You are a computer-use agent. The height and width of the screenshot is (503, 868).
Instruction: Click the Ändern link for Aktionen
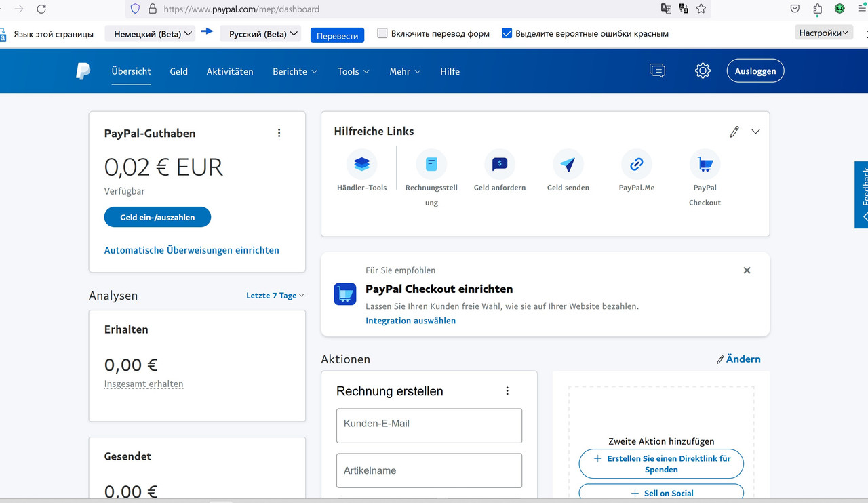click(x=739, y=359)
